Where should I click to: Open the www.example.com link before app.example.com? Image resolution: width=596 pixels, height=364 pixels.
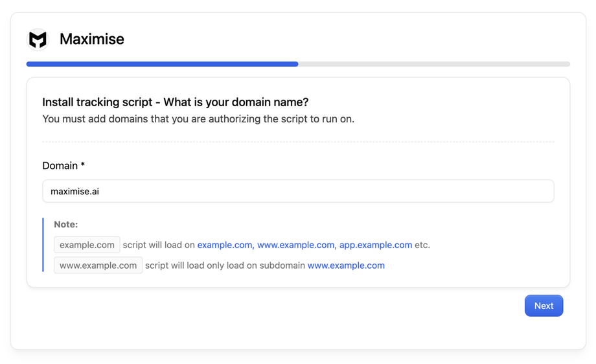pos(295,245)
